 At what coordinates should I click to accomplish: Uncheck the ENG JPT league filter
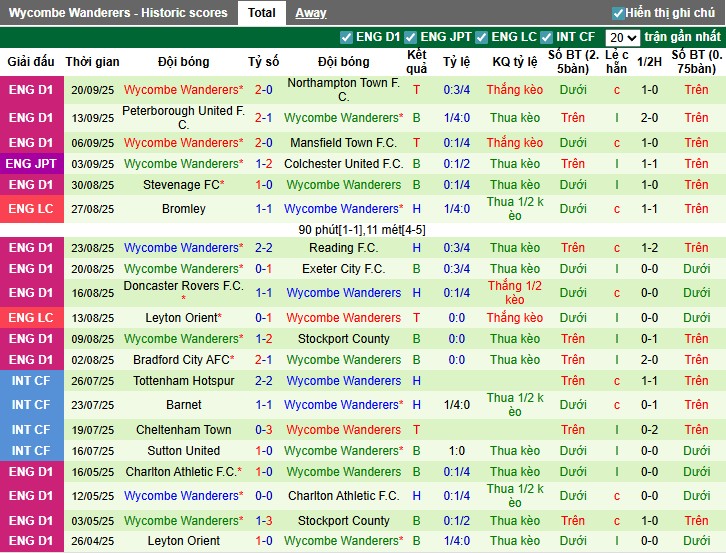(410, 37)
